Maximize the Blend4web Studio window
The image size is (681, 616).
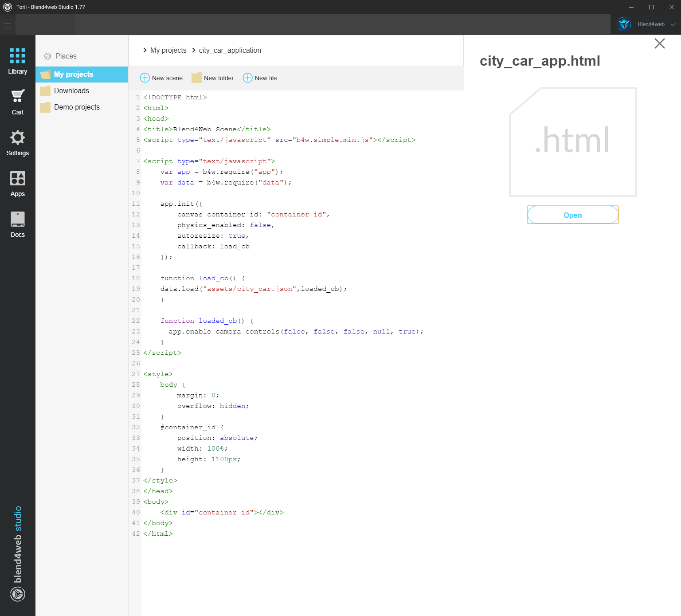tap(651, 7)
